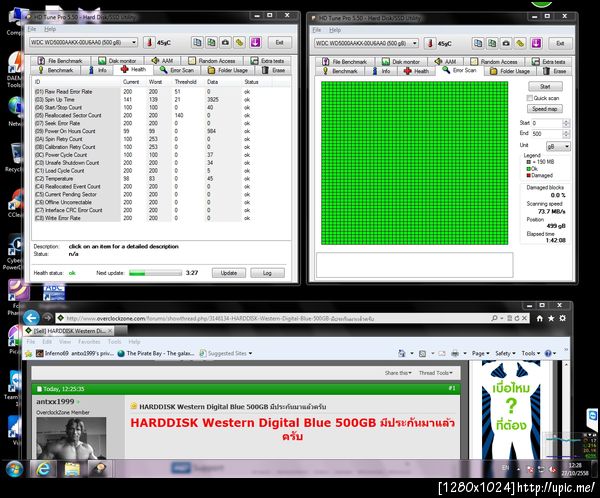Save screenshot camera icon in right HD Tune window
This screenshot has height=498, width=600.
tap(506, 43)
